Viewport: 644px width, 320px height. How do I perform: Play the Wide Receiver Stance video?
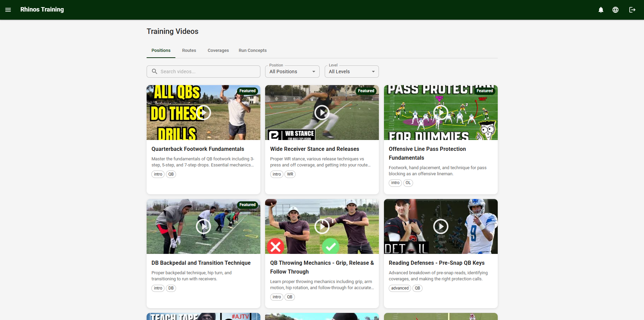tap(322, 113)
